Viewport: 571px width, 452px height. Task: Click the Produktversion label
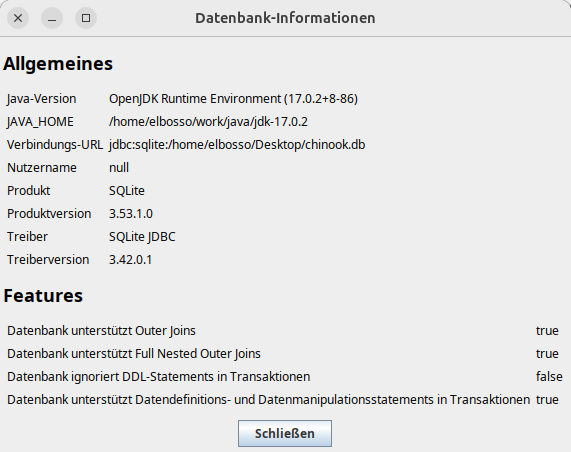coord(49,213)
